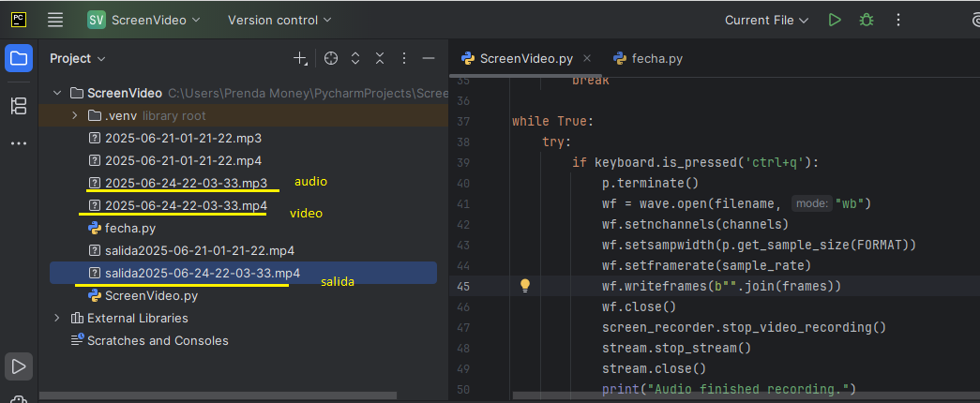980x403 pixels.
Task: Hide the Project panel using the minus icon
Action: click(429, 59)
